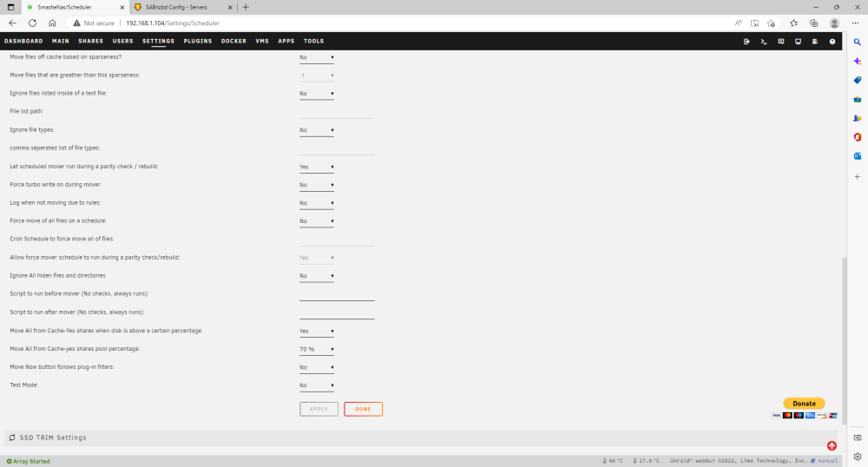The height and width of the screenshot is (467, 868).
Task: Click the Done button
Action: 363,409
